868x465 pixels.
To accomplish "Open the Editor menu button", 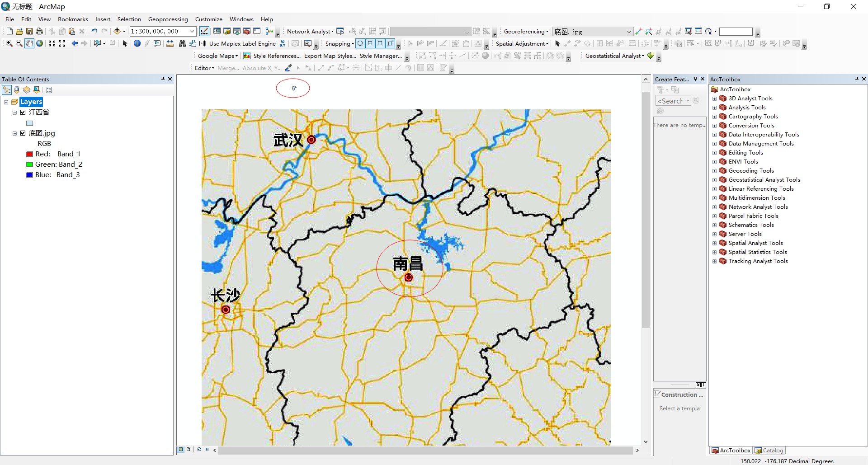I will pyautogui.click(x=204, y=68).
